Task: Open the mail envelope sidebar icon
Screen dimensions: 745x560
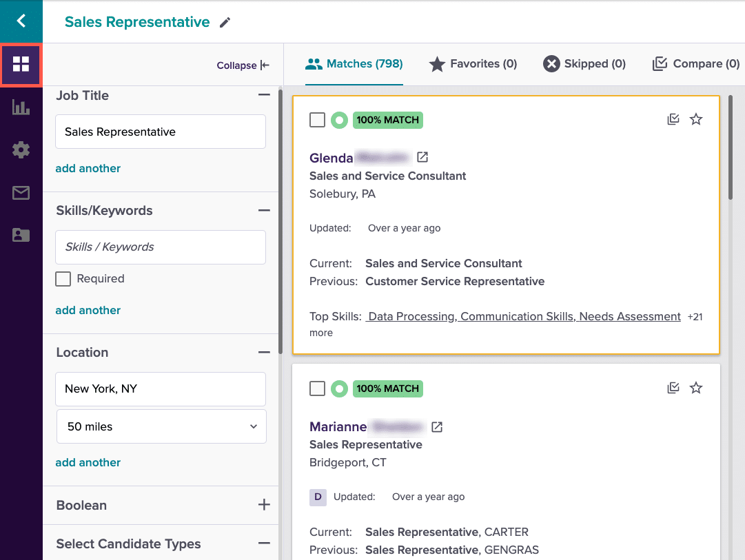Action: click(x=21, y=193)
